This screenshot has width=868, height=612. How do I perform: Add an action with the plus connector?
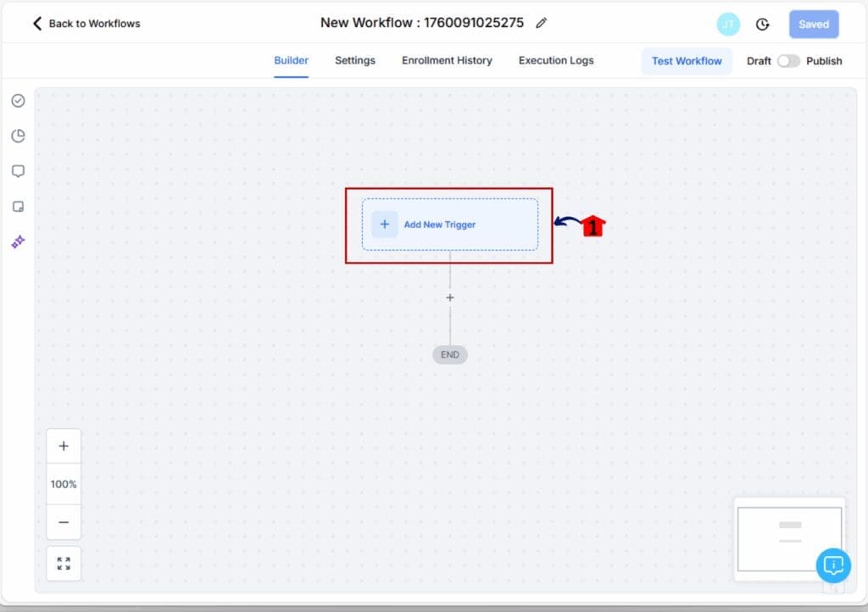point(450,298)
